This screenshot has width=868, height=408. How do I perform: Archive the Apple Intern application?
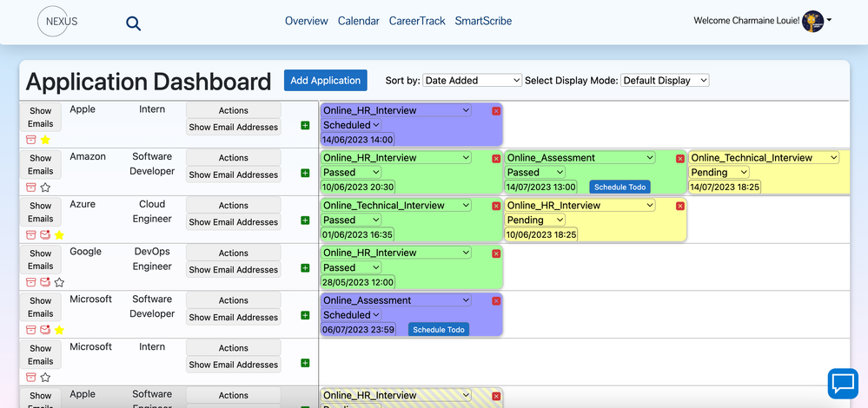point(31,140)
